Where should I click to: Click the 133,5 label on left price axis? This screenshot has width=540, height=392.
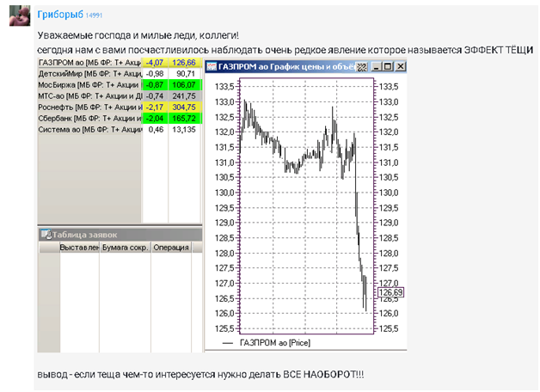coord(224,87)
